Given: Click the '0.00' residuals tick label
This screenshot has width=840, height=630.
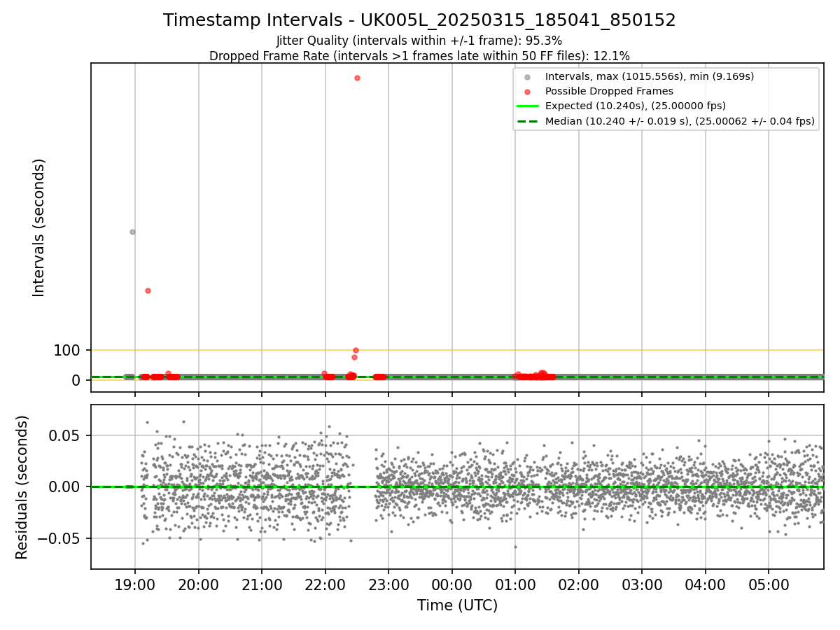Looking at the screenshot, I should [x=66, y=487].
